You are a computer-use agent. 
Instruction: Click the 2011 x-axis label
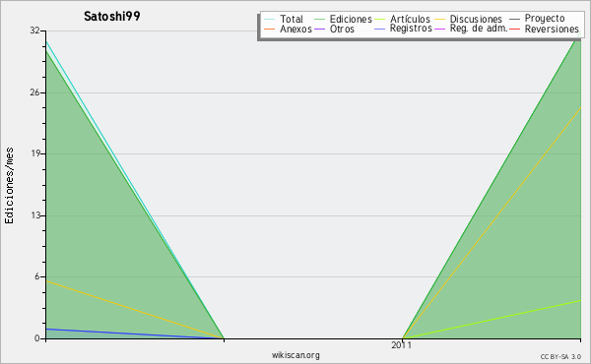click(x=402, y=345)
